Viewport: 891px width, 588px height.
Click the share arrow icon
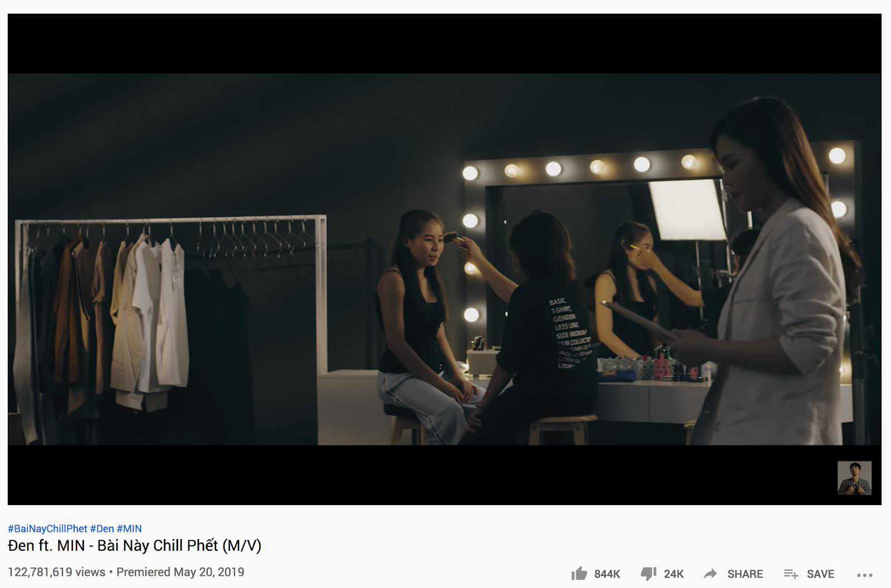[x=710, y=574]
